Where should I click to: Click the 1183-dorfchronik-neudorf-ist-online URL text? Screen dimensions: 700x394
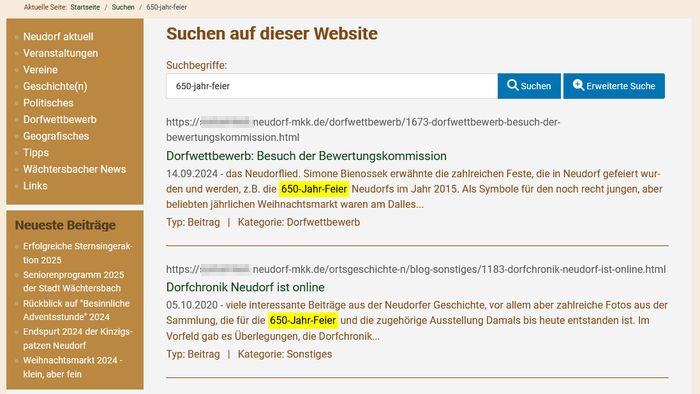[416, 270]
